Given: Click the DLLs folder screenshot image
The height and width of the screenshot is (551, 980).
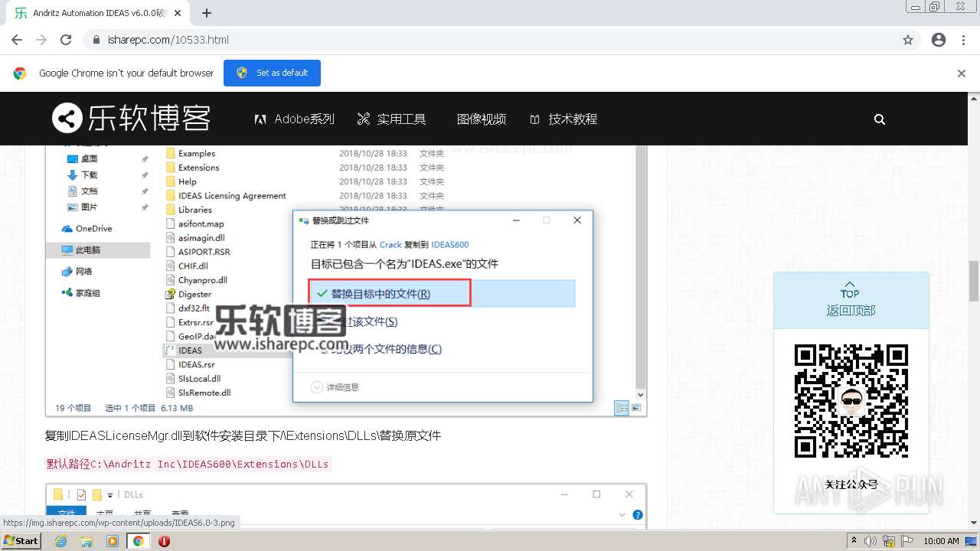Looking at the screenshot, I should click(346, 506).
